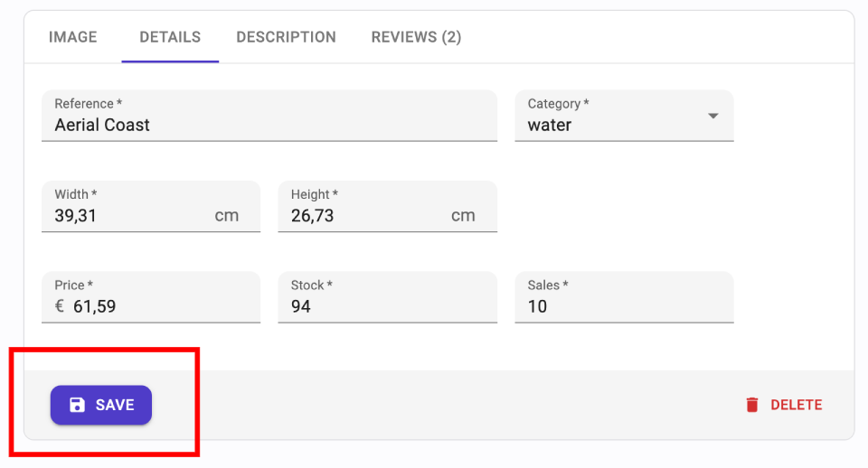Viewport: 868px width, 468px height.
Task: Click the red trash can icon
Action: point(752,405)
